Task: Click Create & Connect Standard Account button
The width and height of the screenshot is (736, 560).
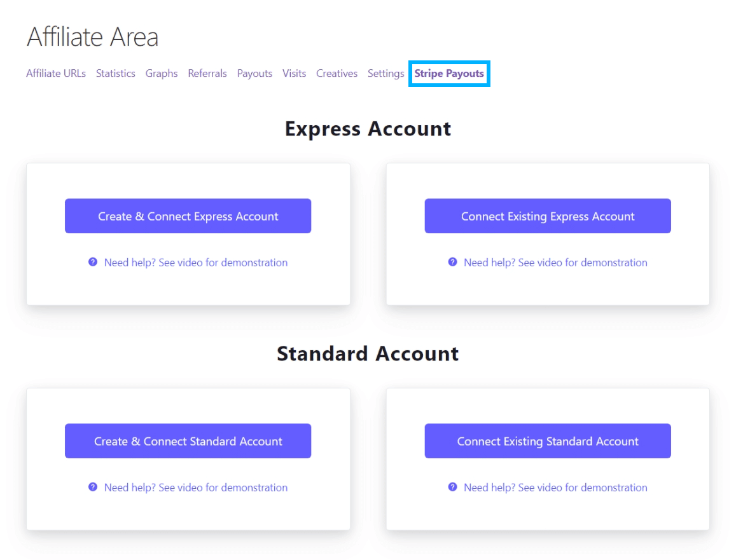Action: (x=188, y=441)
